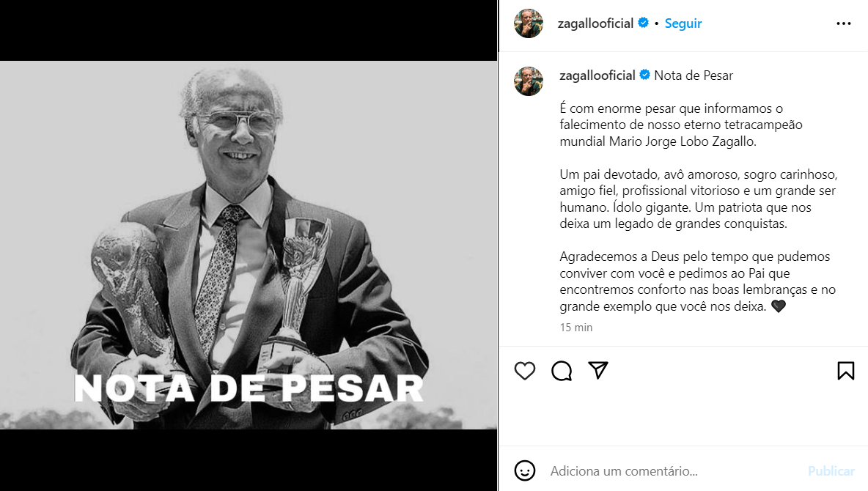This screenshot has width=868, height=491.
Task: Click the Nota de Pesar post image
Action: (249, 245)
